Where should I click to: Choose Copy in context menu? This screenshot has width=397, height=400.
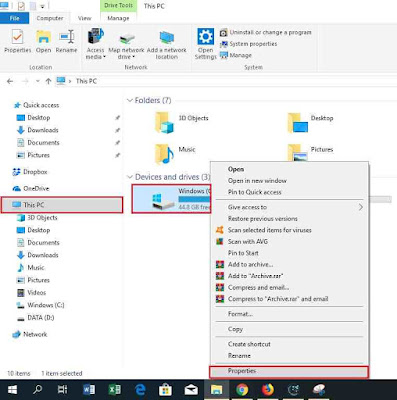coord(289,329)
